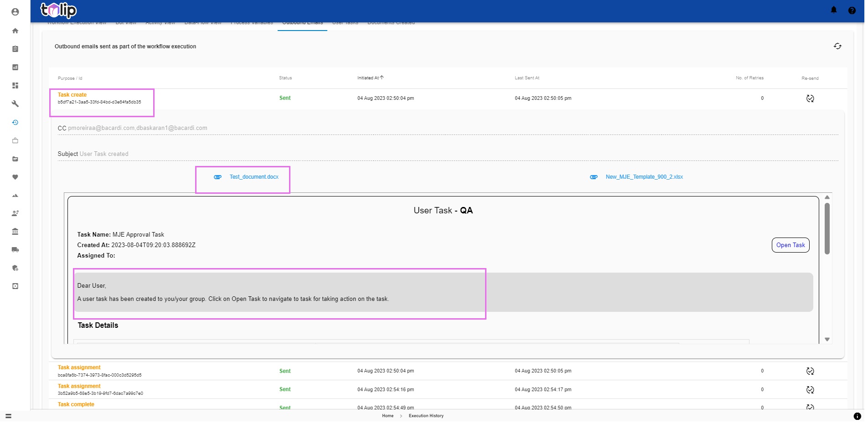
Task: Click the Tulip logo
Action: (x=58, y=10)
